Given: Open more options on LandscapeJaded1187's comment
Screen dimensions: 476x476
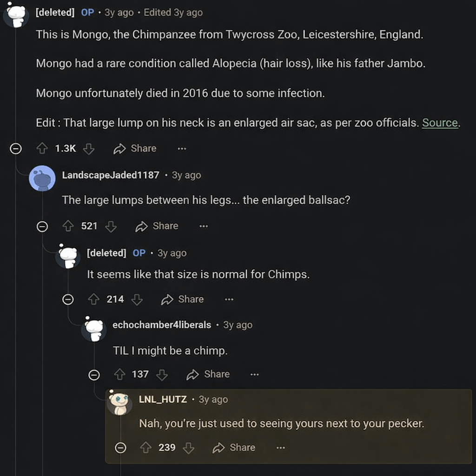Looking at the screenshot, I should click(x=204, y=226).
